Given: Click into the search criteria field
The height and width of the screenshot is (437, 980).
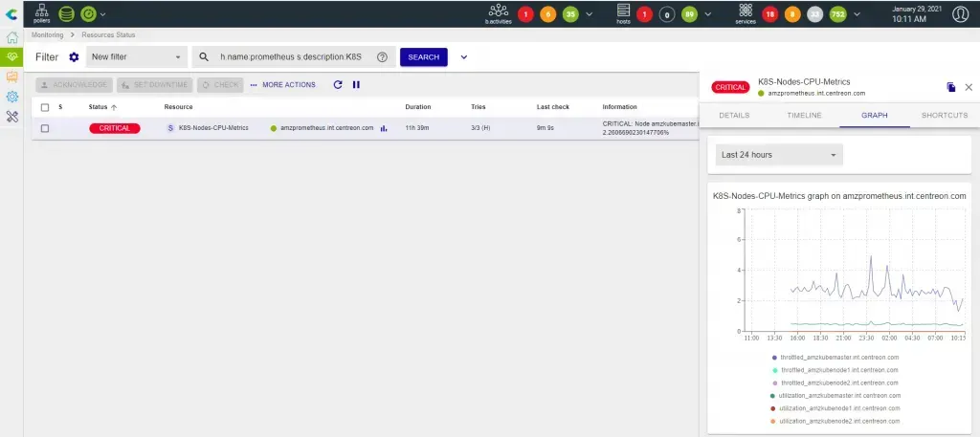Looking at the screenshot, I should click(x=294, y=56).
